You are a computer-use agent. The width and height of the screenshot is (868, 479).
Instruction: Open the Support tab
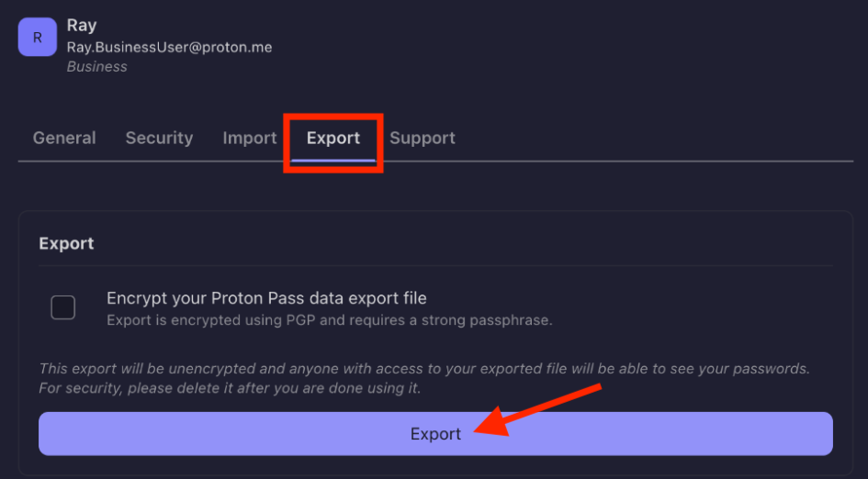[x=423, y=138]
